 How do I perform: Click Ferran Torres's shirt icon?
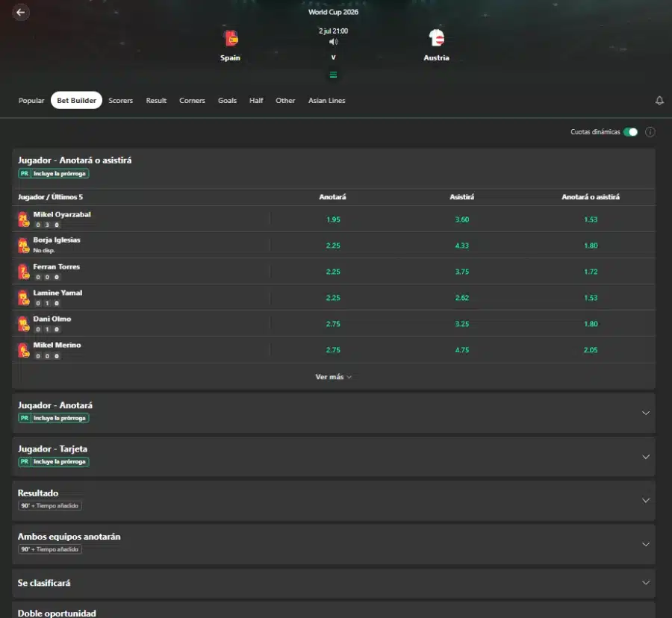point(24,272)
